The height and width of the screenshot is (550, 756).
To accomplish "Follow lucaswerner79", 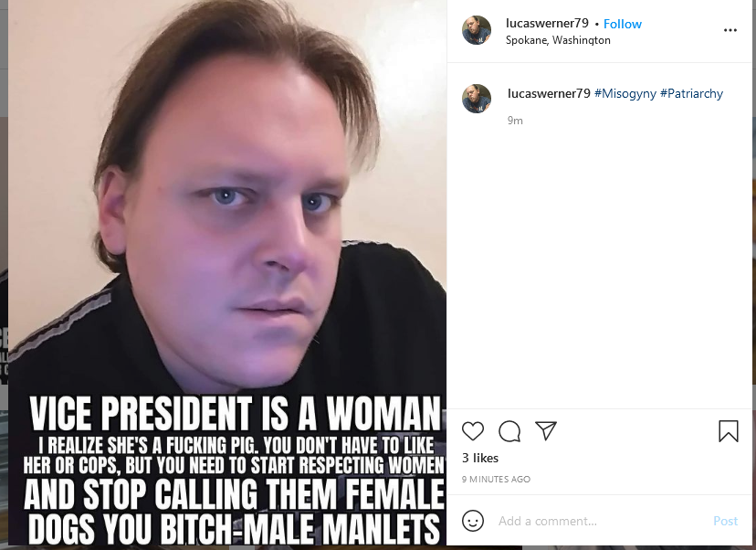I will pos(623,24).
